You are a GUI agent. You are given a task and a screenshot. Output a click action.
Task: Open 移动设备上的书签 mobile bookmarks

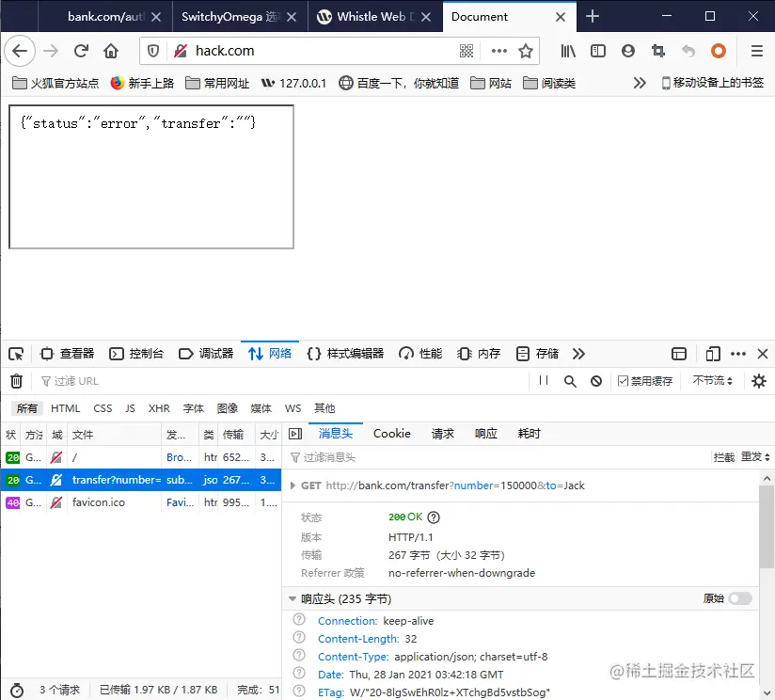tap(712, 83)
